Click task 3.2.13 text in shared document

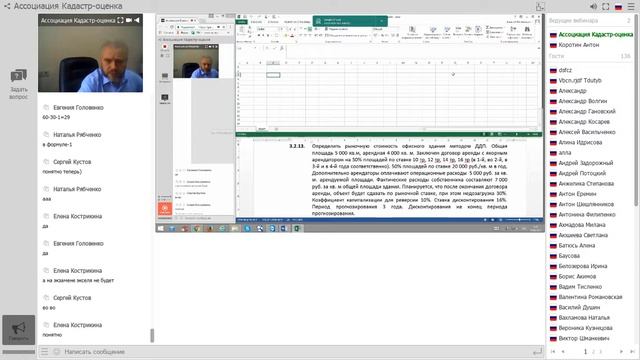[409, 179]
